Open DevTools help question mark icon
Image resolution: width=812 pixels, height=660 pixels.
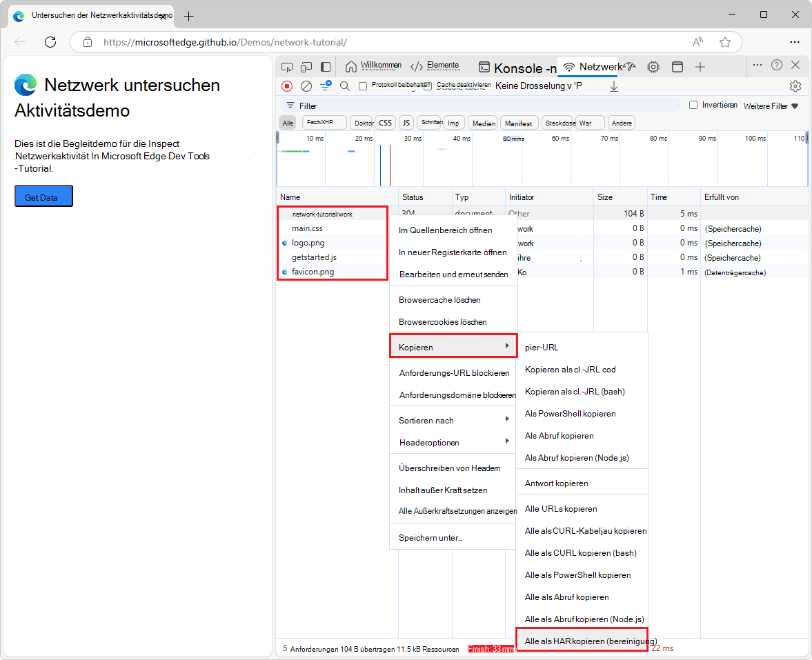pos(777,65)
